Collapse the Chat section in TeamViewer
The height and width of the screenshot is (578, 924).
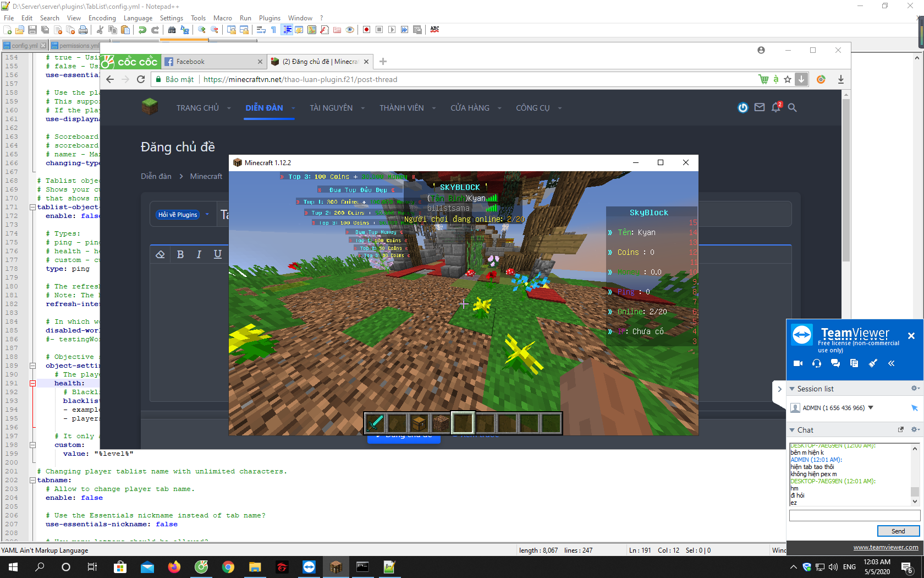pyautogui.click(x=792, y=430)
